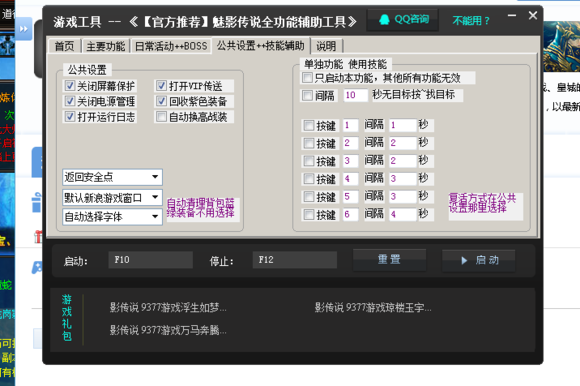Open 影传说 9377游戏琼楼玉宇 gift link
The height and width of the screenshot is (386, 580).
[373, 307]
